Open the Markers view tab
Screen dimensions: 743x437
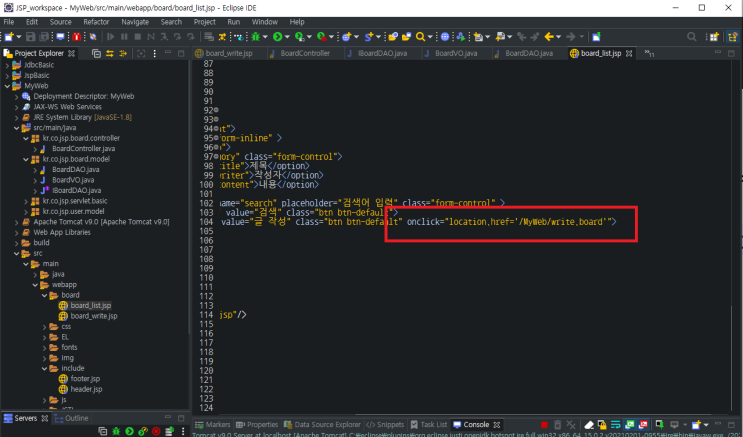click(x=213, y=425)
